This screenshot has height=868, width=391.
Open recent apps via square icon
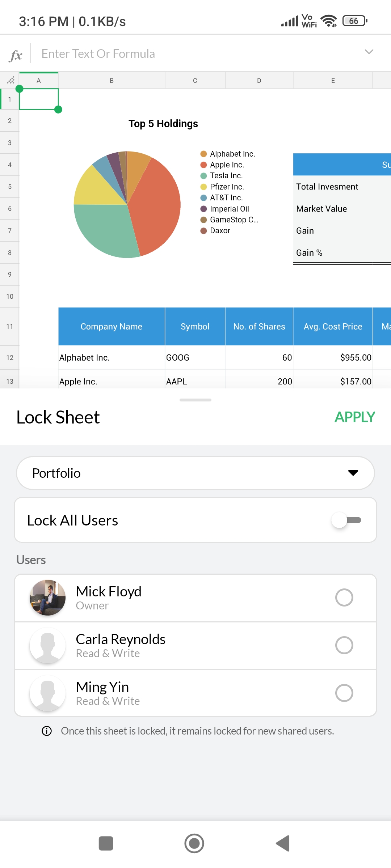106,843
